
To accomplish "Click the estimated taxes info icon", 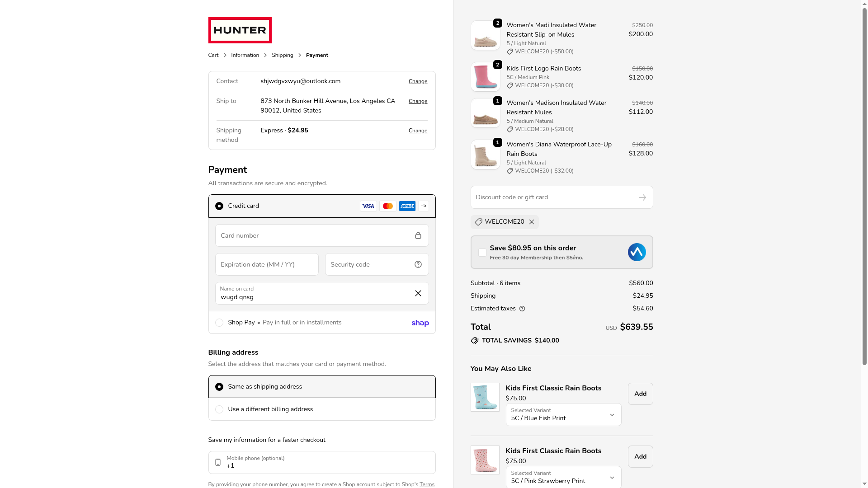I will pyautogui.click(x=522, y=309).
